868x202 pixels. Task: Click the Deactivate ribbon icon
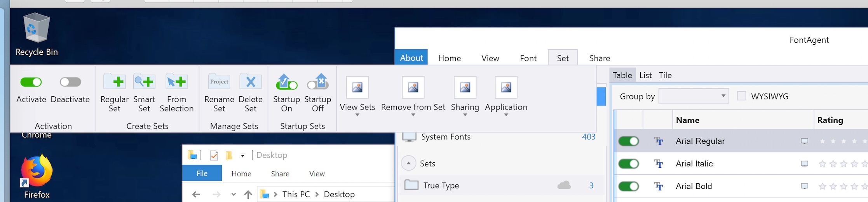click(x=70, y=82)
